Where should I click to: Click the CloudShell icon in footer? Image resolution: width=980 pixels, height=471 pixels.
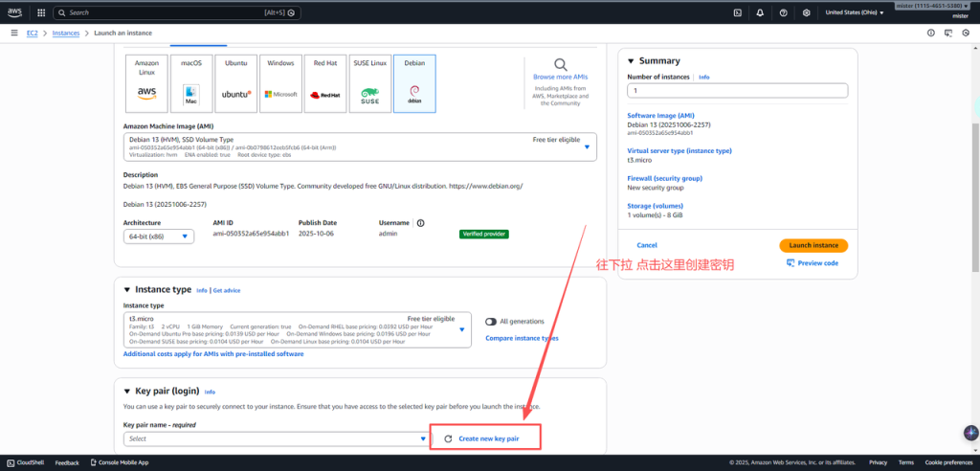[11, 463]
